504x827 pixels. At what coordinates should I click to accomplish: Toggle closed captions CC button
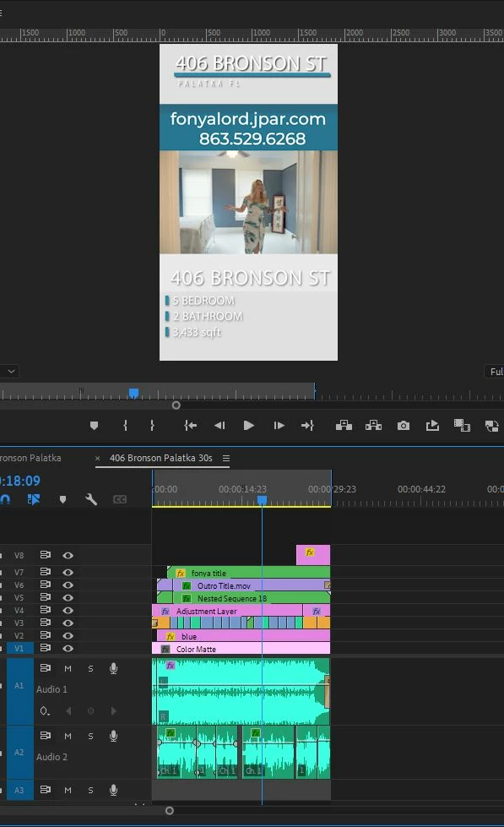click(120, 499)
